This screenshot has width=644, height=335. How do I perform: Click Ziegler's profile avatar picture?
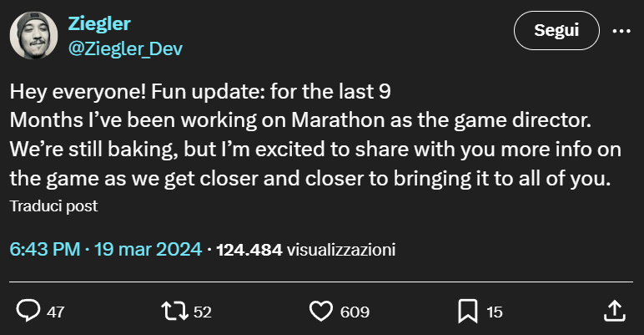(x=33, y=36)
